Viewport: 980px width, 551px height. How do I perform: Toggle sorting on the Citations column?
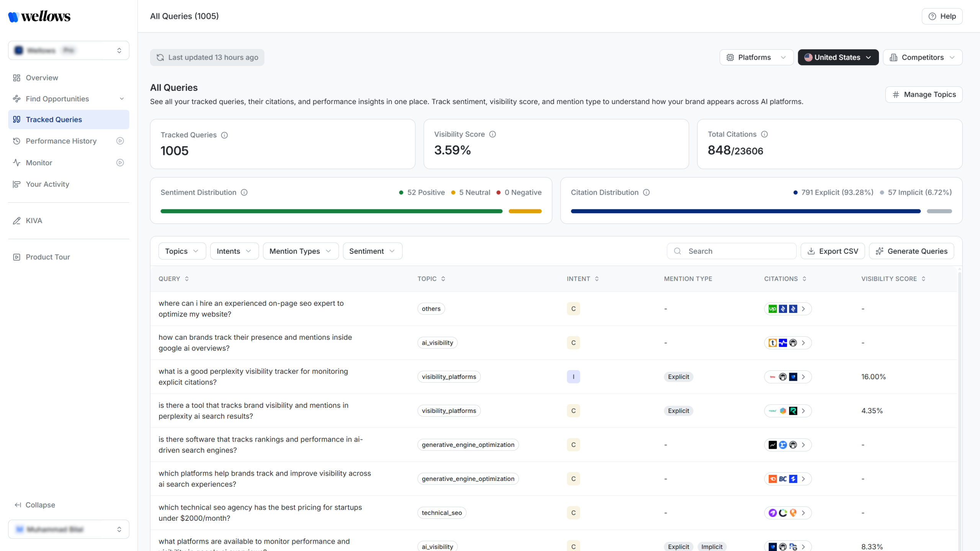click(x=804, y=279)
